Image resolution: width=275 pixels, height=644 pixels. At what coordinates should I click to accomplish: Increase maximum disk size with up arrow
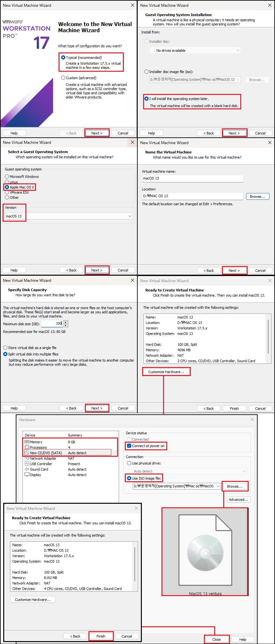click(x=66, y=322)
